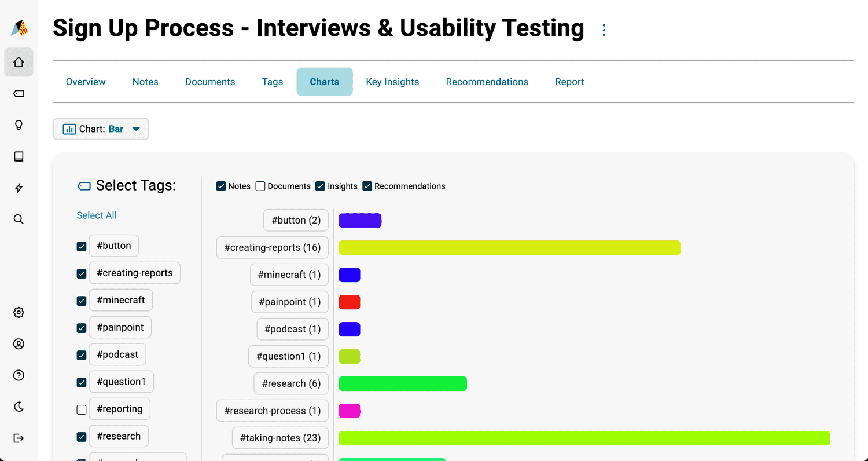This screenshot has height=461, width=868.
Task: Open Search from the sidebar
Action: click(19, 219)
